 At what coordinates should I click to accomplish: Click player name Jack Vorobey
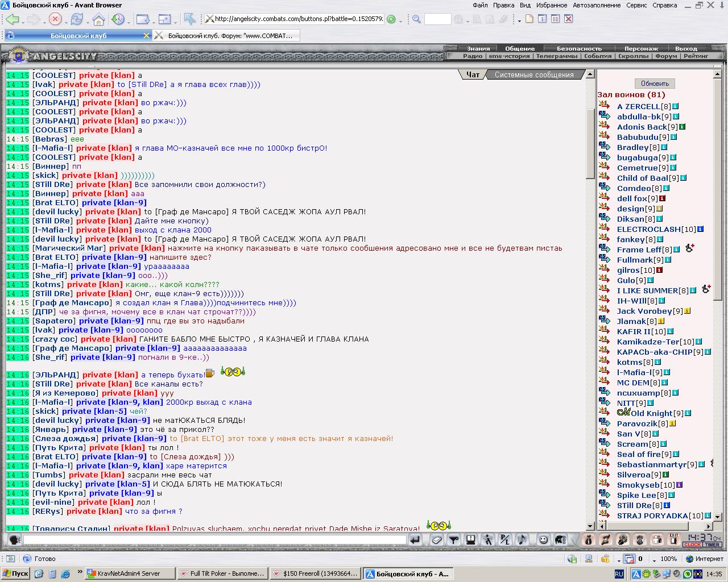tap(644, 311)
